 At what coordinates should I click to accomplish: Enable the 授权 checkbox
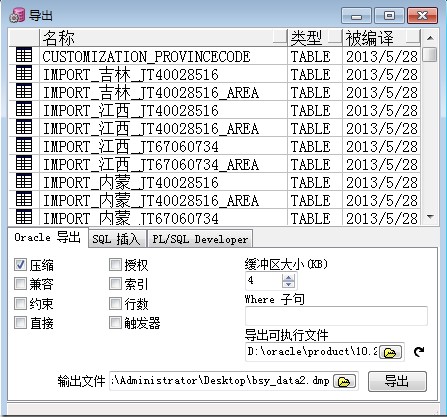click(x=115, y=265)
